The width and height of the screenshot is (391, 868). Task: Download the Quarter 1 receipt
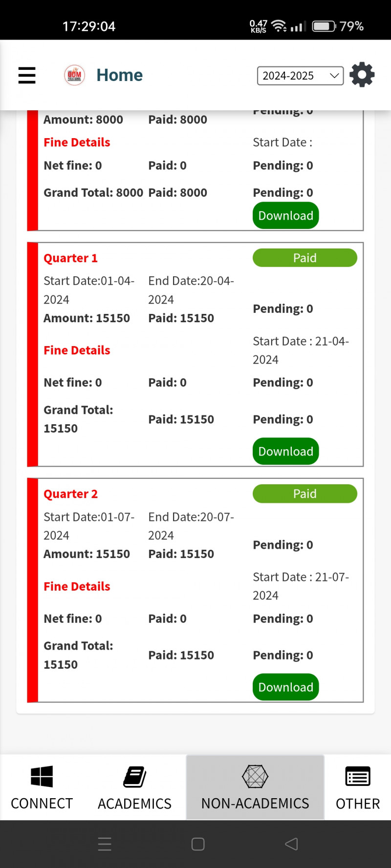click(x=285, y=452)
